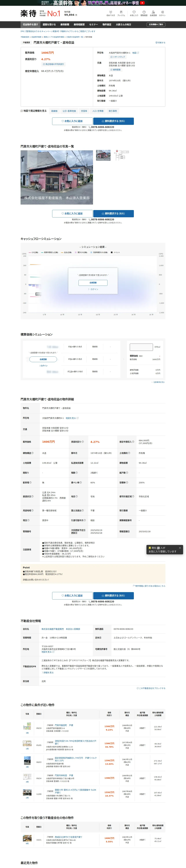The image size is (186, 868).
Task: Open 収益物件を探す nav menu
Action: coord(30,25)
